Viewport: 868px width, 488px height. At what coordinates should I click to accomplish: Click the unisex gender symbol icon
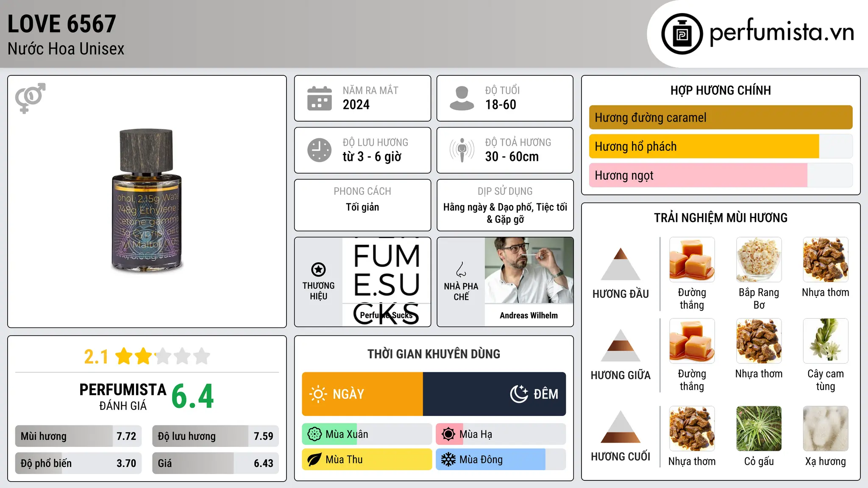30,98
